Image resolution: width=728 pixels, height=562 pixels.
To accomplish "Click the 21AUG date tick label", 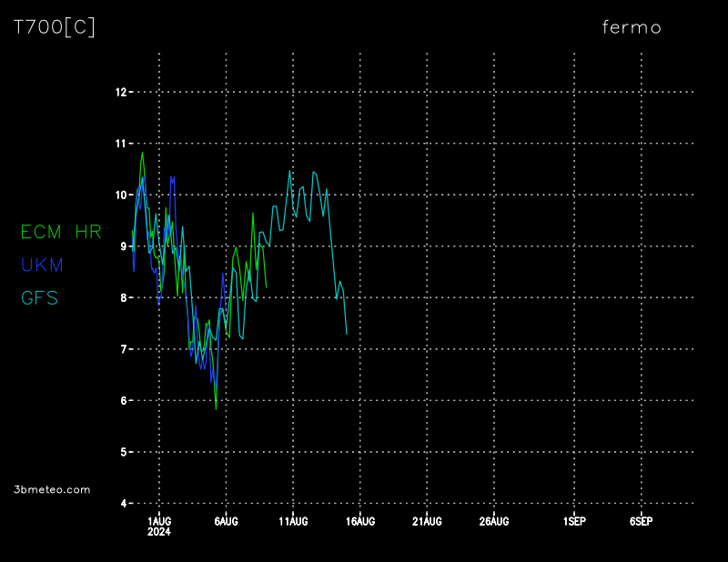I will point(427,521).
